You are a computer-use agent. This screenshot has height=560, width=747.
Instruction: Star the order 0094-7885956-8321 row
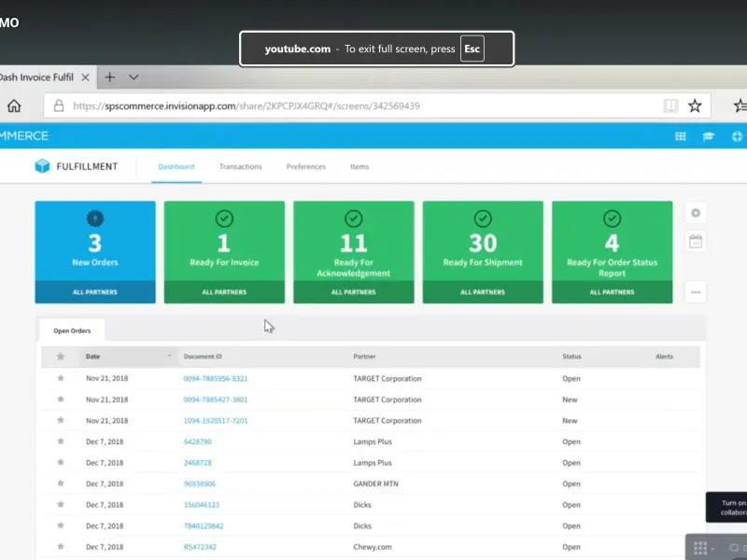pos(61,379)
